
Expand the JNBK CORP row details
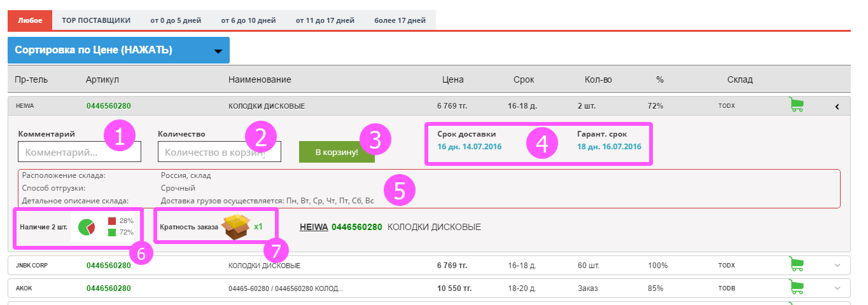point(837,266)
